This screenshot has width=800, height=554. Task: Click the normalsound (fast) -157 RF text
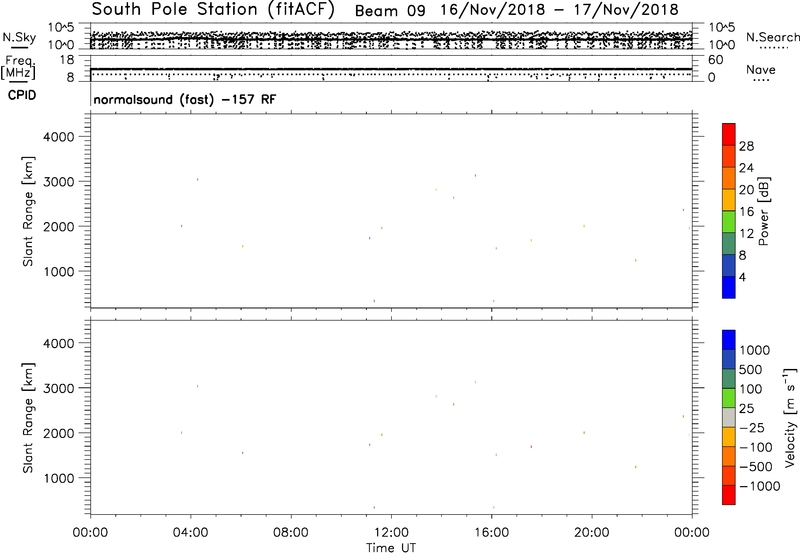click(185, 99)
